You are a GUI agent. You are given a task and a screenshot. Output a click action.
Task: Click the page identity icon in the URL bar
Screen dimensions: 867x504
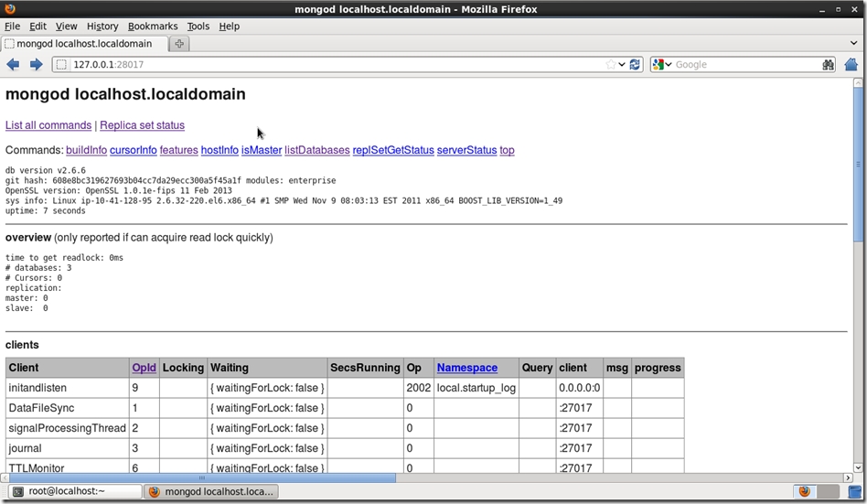(x=61, y=65)
